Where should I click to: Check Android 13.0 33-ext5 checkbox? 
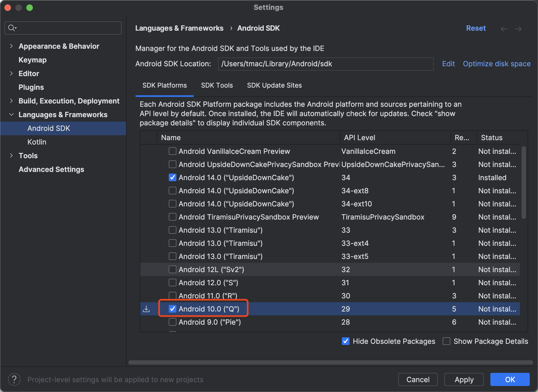coord(172,256)
